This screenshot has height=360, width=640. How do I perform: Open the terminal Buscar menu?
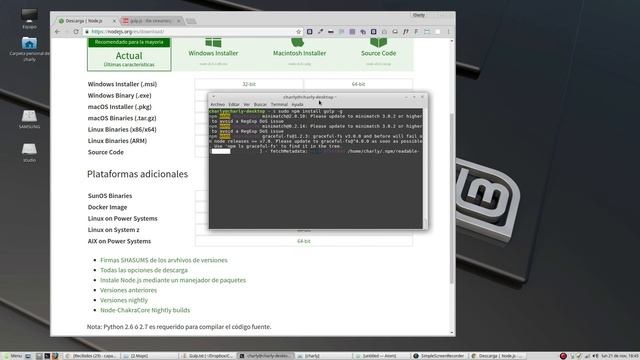pos(260,104)
